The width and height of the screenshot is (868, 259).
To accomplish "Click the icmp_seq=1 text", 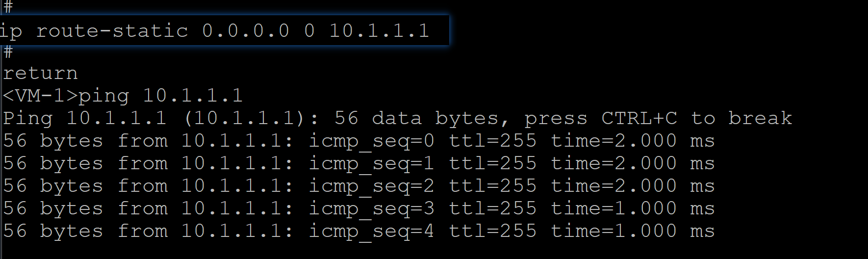I will [371, 164].
